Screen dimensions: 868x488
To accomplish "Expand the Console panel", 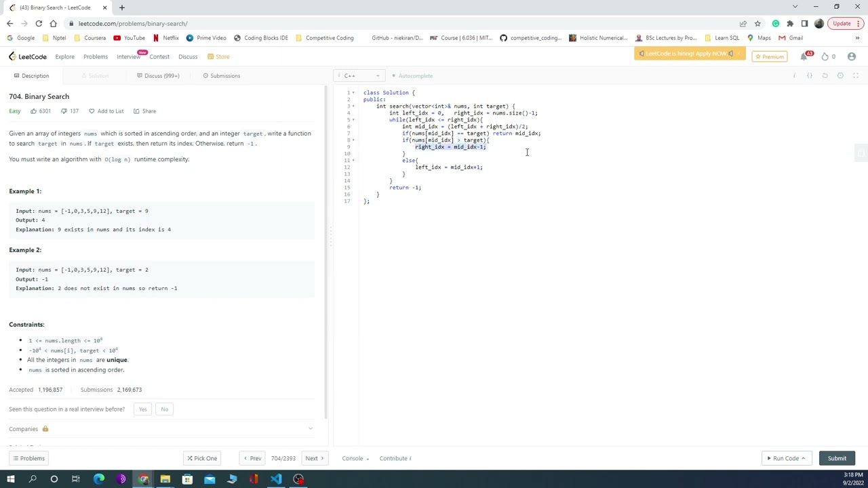I will pyautogui.click(x=355, y=458).
